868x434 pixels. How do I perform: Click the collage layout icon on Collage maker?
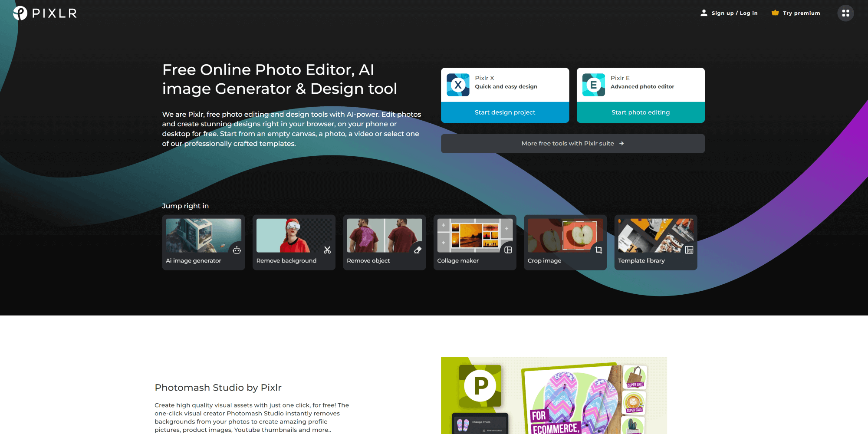[x=508, y=250]
